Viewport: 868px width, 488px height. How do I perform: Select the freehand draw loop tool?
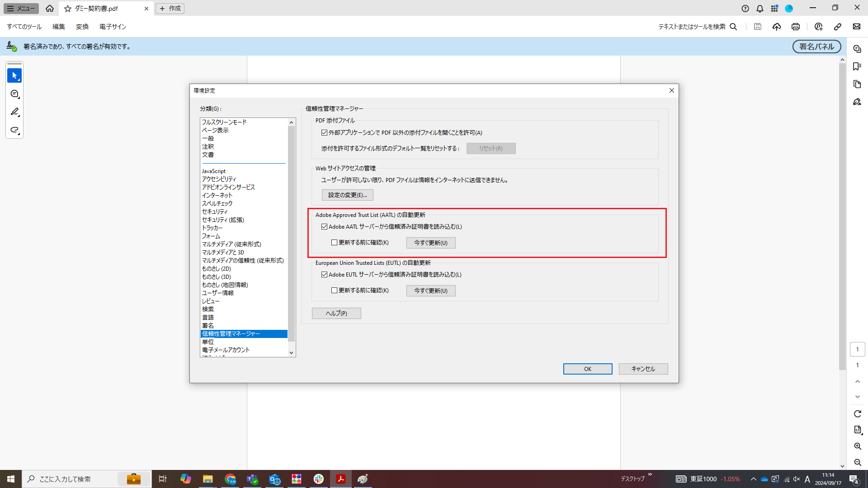[14, 130]
